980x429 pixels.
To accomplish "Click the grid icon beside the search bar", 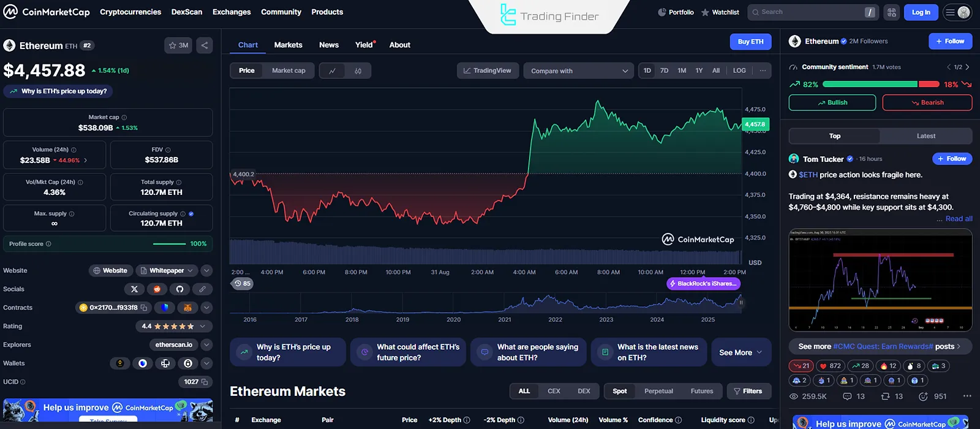I will (x=891, y=12).
